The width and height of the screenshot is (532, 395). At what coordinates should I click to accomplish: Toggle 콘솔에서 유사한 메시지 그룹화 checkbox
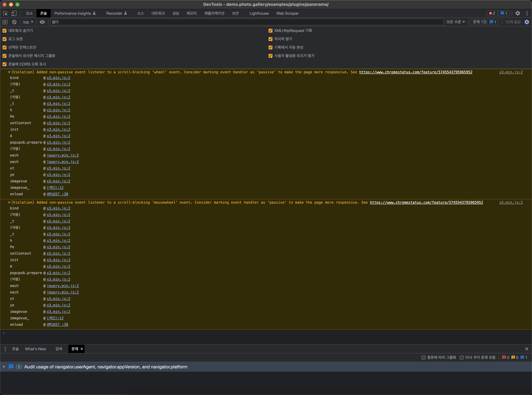pos(5,56)
